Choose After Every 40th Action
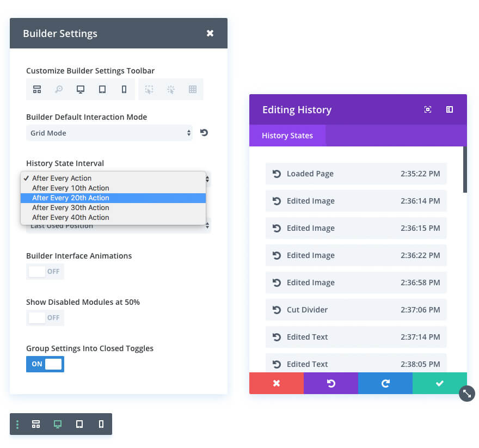Viewport: 479px width, 448px height. pos(113,217)
